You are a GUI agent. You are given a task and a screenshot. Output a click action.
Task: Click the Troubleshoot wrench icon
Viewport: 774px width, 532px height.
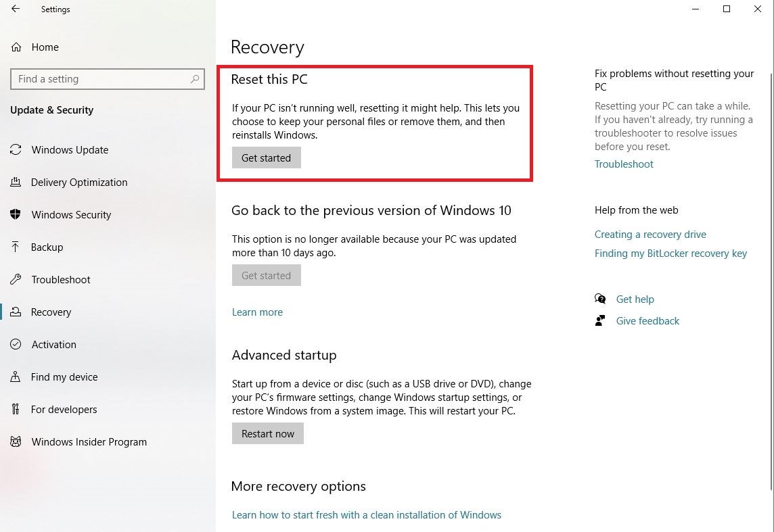(x=16, y=280)
